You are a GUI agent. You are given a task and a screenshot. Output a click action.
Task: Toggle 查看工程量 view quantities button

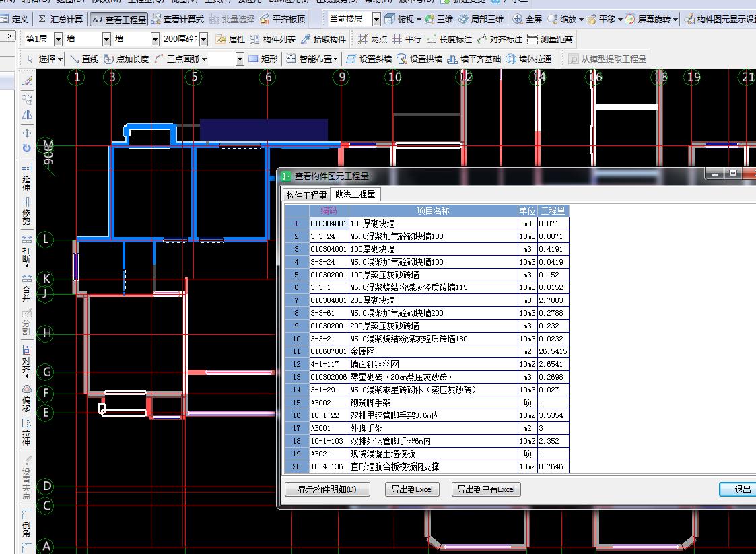[119, 20]
